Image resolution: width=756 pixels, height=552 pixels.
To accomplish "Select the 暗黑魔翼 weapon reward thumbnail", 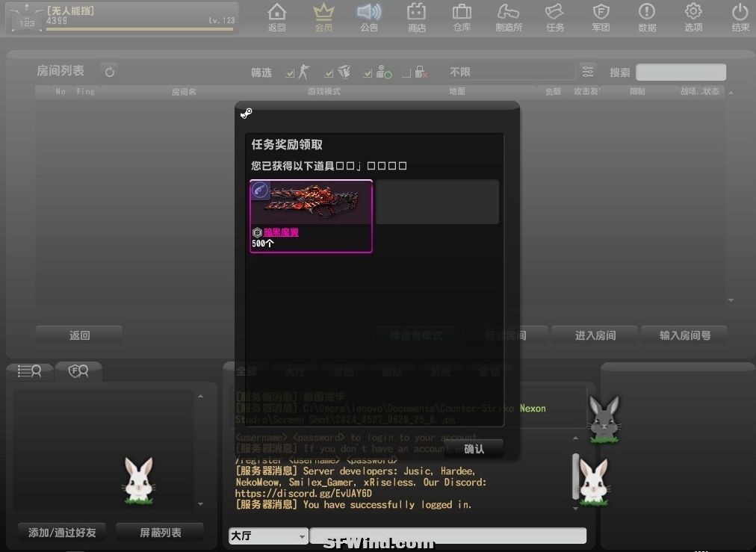I will (x=311, y=202).
